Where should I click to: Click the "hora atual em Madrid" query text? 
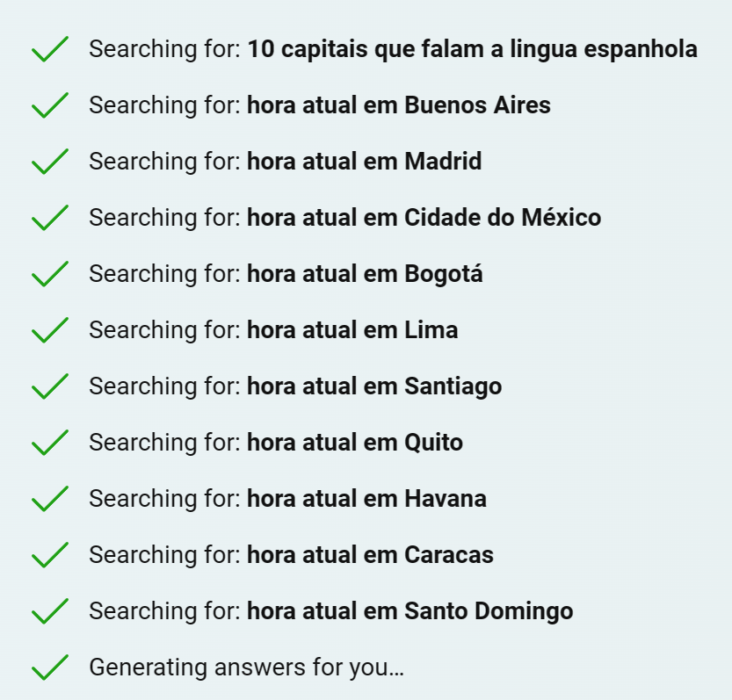[x=364, y=162]
